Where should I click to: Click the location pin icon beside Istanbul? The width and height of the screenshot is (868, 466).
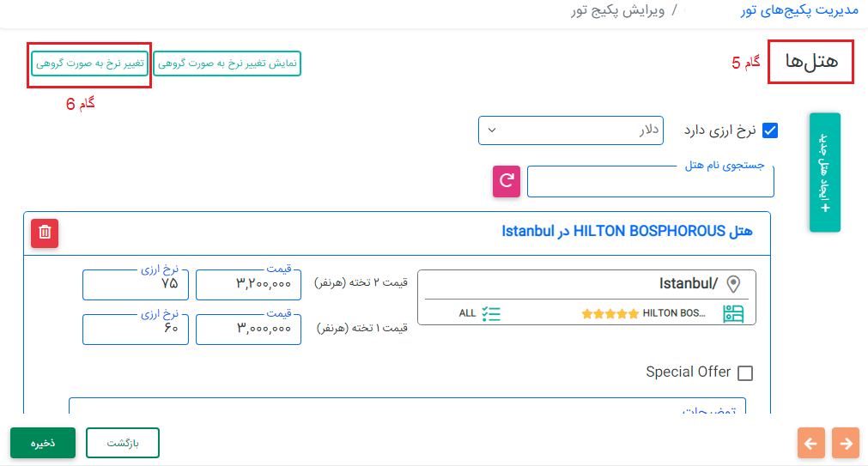[x=732, y=284]
